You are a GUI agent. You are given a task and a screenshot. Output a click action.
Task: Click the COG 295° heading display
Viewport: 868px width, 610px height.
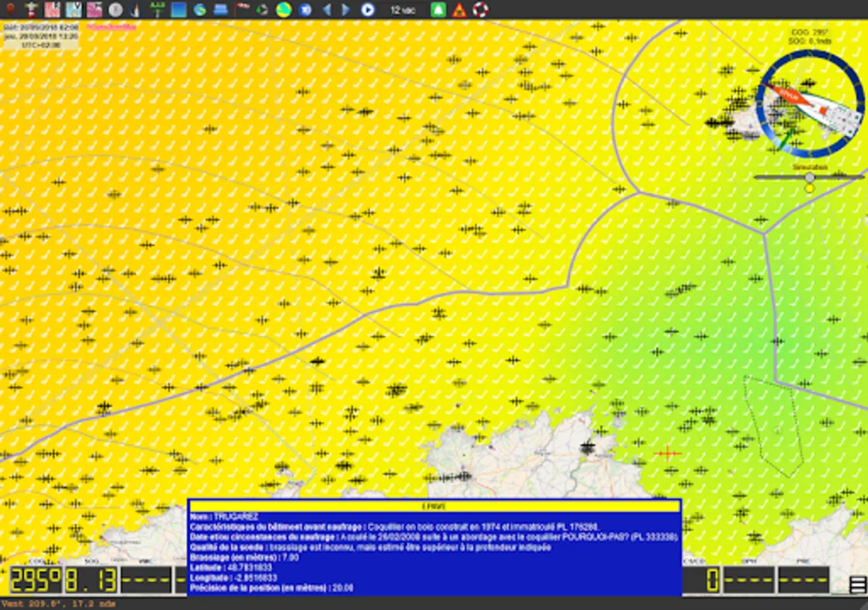[35, 580]
